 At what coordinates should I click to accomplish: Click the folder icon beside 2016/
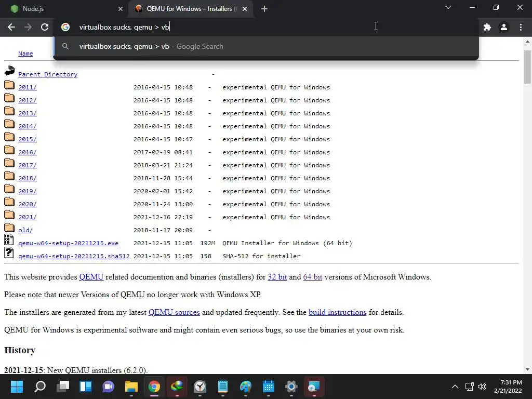pyautogui.click(x=9, y=150)
